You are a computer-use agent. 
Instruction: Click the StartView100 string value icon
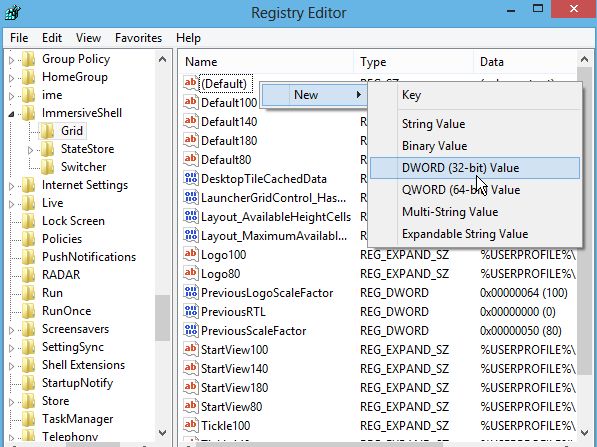190,349
